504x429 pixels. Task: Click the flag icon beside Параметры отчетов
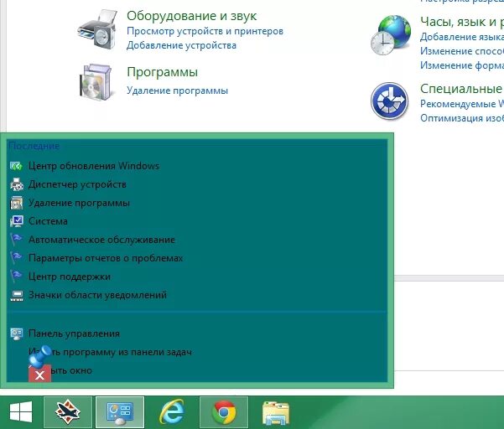[x=16, y=258]
